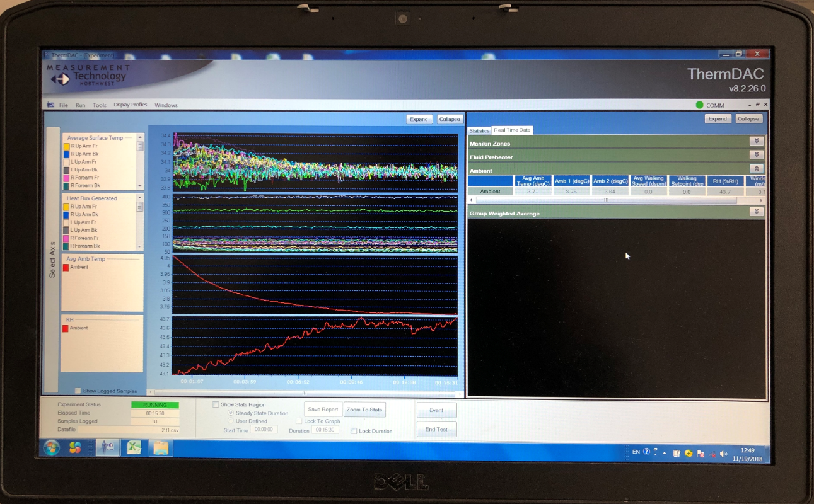Click the End Test button

(436, 429)
